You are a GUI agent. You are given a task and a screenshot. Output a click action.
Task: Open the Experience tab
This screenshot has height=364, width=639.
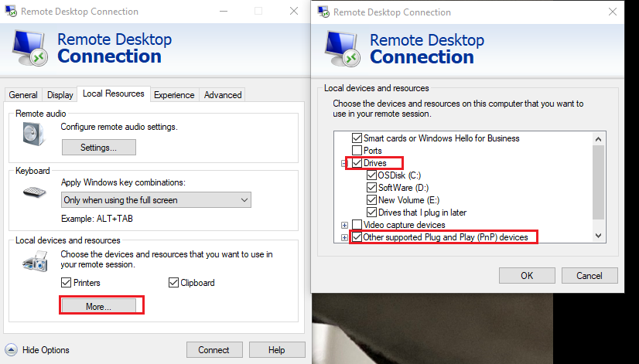174,95
